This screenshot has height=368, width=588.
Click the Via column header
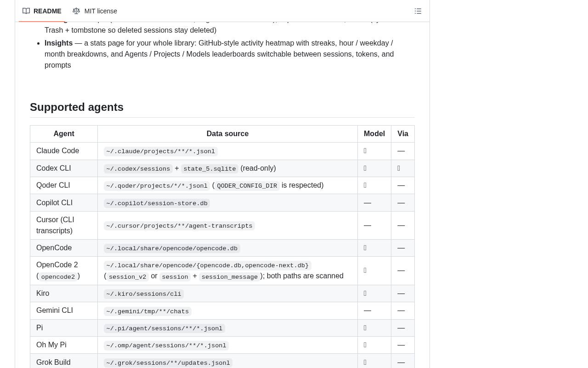[403, 134]
